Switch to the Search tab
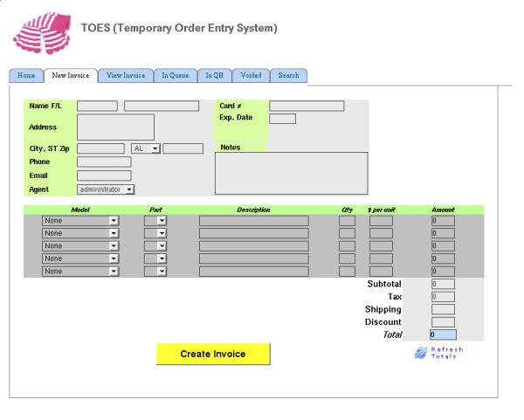 (288, 76)
